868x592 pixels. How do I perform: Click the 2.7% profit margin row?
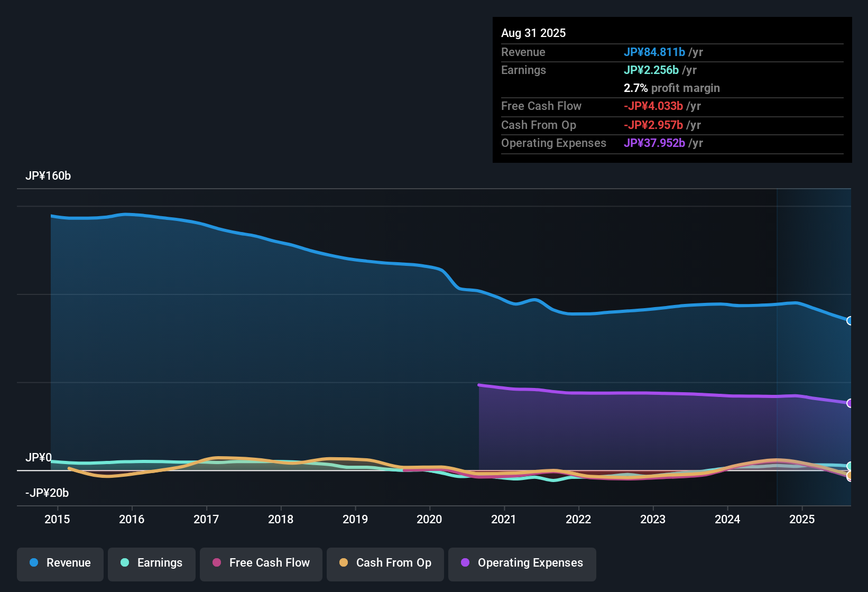(x=671, y=88)
